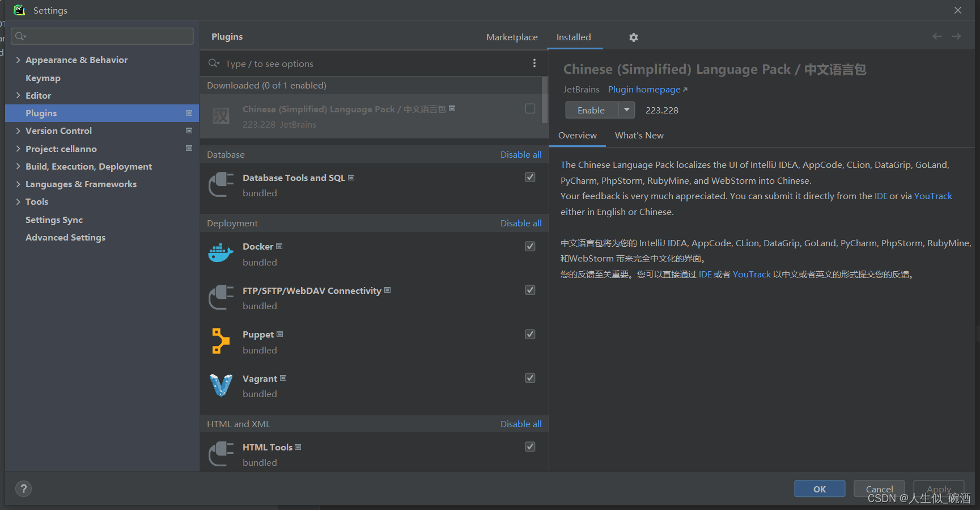Open the plugin settings gear menu
980x510 pixels.
tap(634, 37)
